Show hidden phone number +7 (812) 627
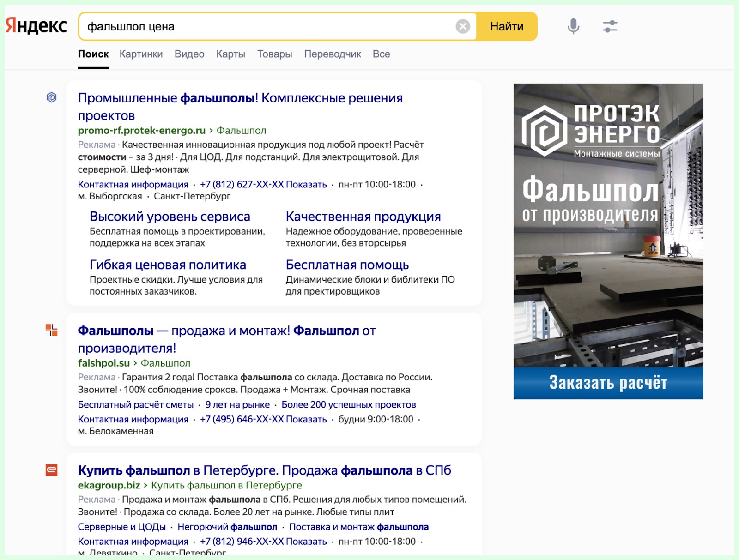Viewport: 739px width, 560px height. point(306,185)
